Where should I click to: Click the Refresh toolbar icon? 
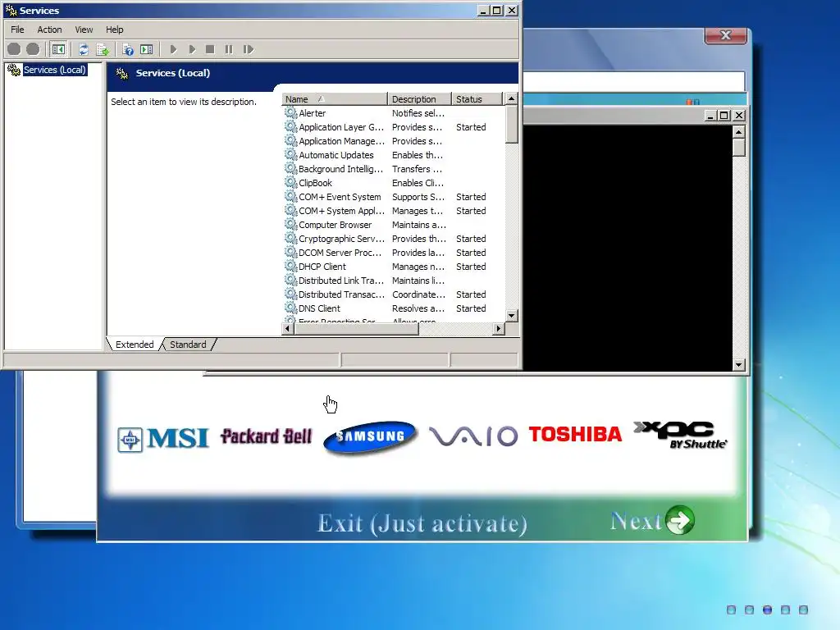[84, 49]
